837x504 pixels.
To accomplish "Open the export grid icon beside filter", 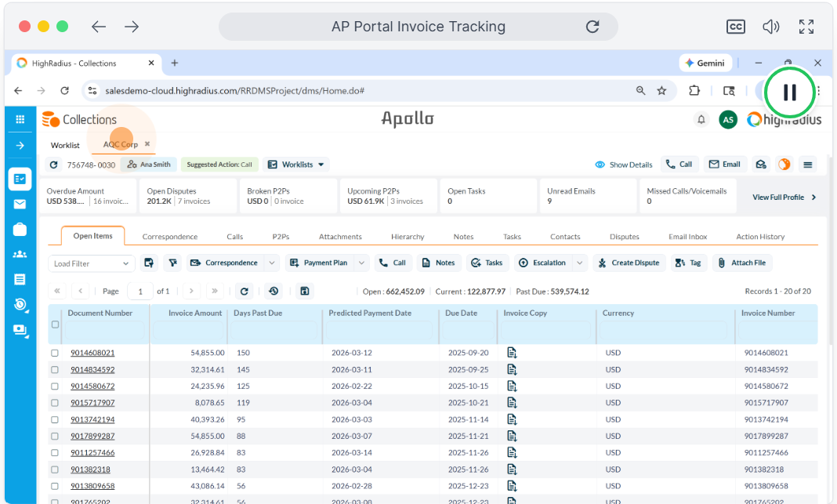I will pos(149,263).
